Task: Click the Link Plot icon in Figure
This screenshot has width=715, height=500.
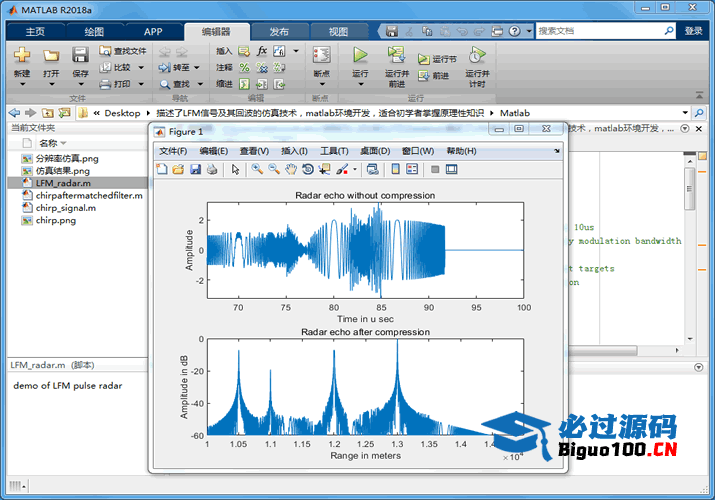Action: coord(373,170)
